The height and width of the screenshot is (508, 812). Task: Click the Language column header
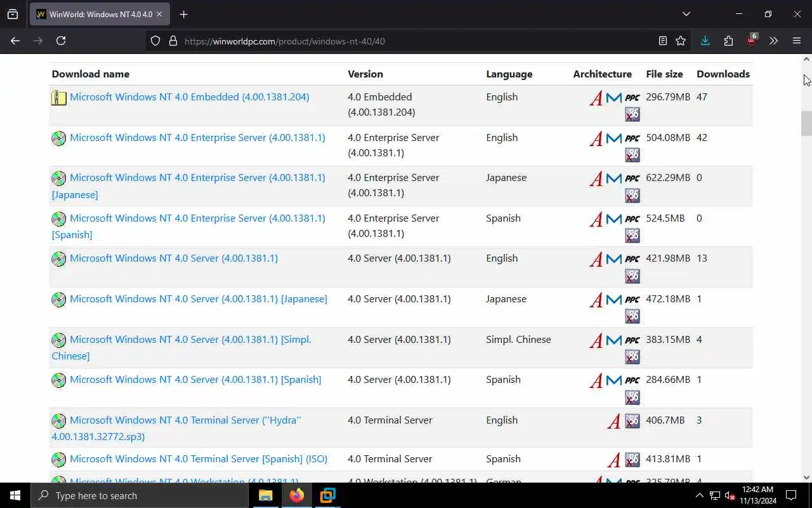(509, 74)
